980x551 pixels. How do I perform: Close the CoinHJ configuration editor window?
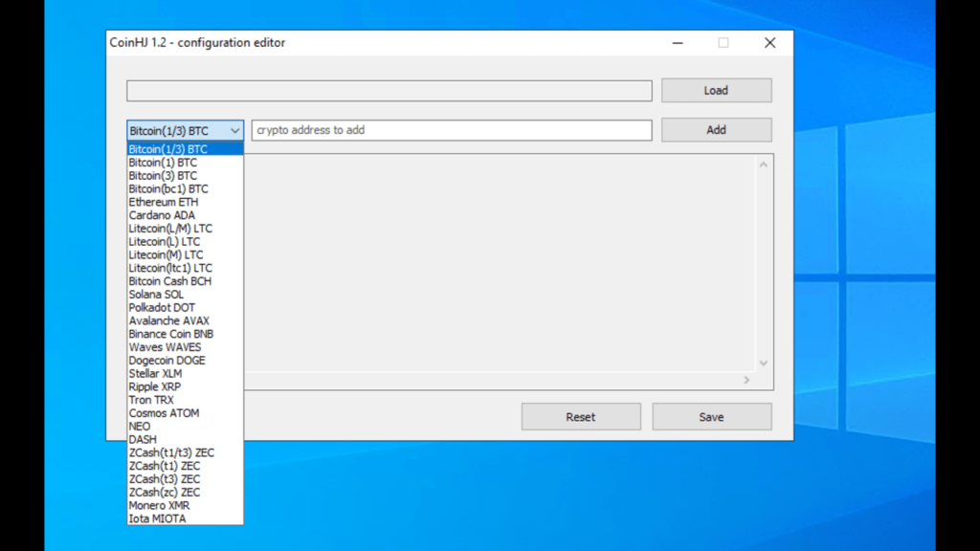pyautogui.click(x=770, y=43)
